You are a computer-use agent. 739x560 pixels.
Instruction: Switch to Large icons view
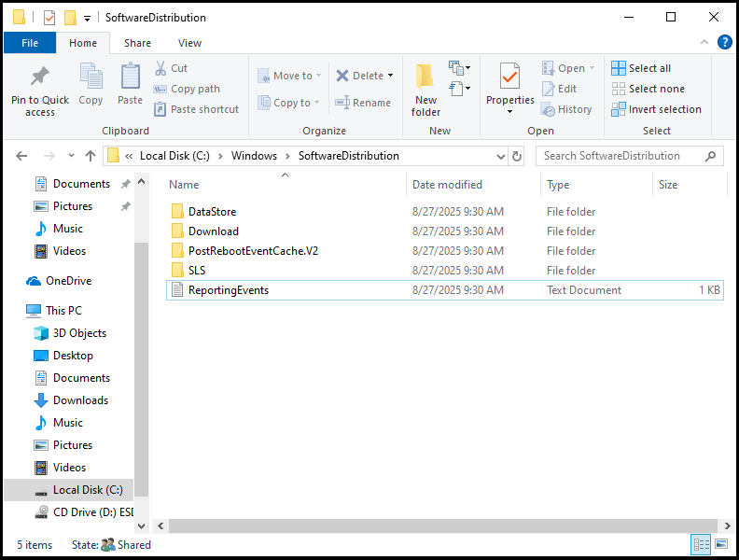click(x=721, y=544)
